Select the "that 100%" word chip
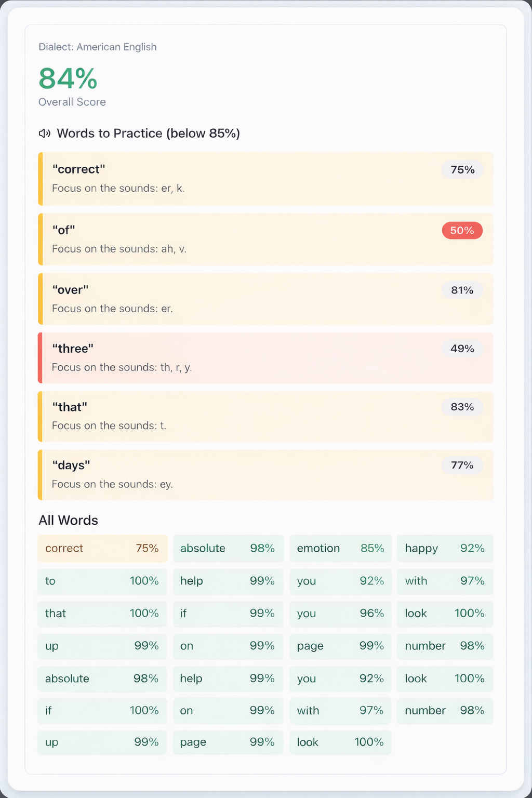The width and height of the screenshot is (532, 798). [x=102, y=613]
